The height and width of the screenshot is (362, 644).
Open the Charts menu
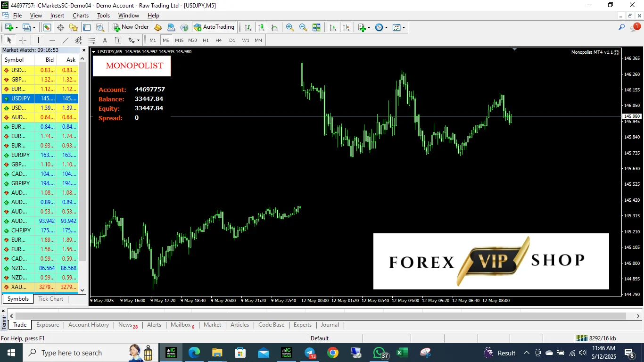tap(81, 16)
